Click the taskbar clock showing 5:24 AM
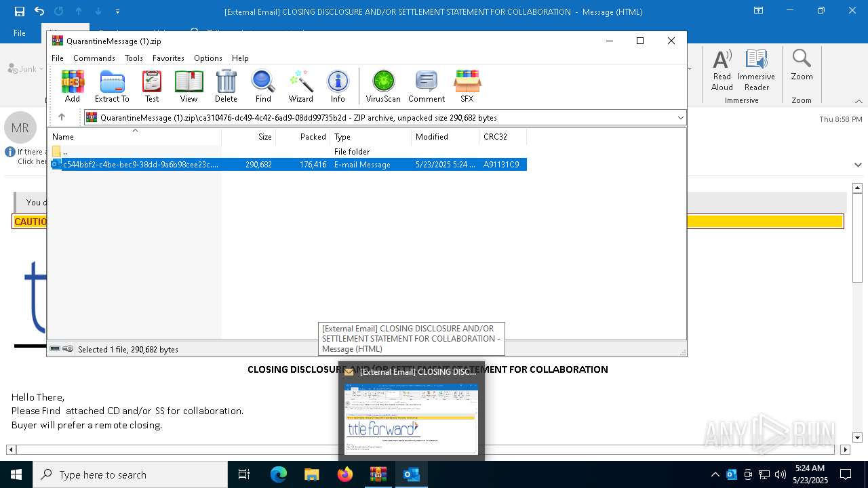This screenshot has height=488, width=868. point(810,474)
